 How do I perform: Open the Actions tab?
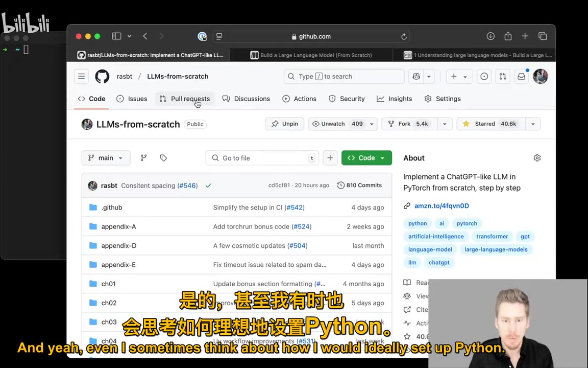click(x=299, y=99)
